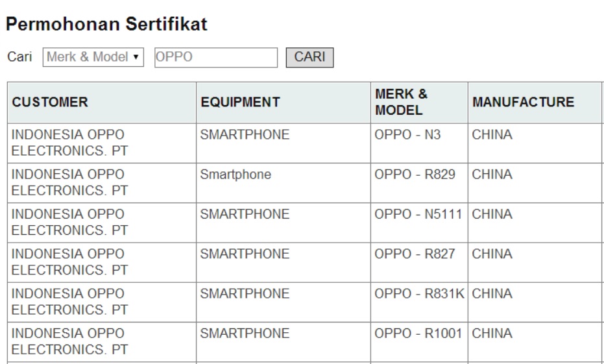Click the Cari label beside the dropdown
Image resolution: width=604 pixels, height=364 pixels.
coord(19,57)
